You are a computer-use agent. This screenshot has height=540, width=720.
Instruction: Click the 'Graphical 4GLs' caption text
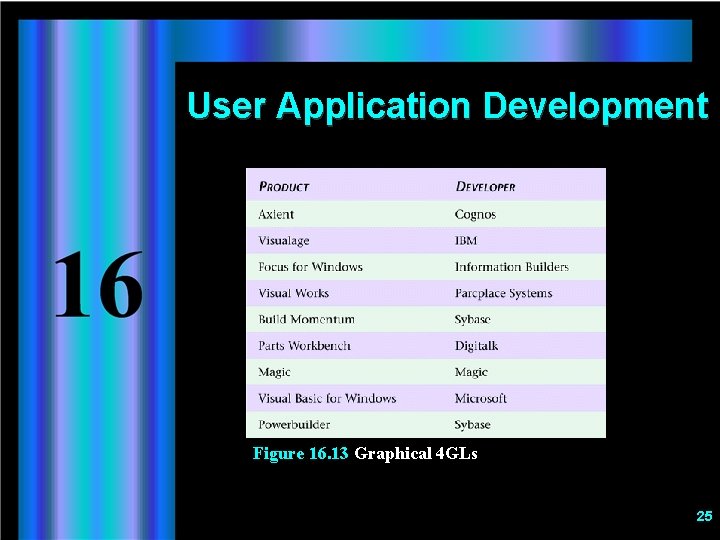tap(416, 454)
